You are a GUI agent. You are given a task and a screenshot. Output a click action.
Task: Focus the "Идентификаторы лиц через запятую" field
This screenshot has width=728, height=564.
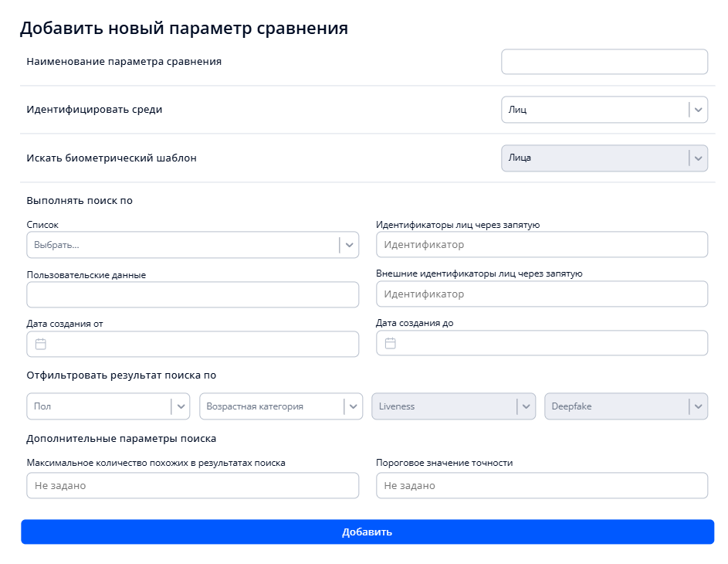pos(542,244)
